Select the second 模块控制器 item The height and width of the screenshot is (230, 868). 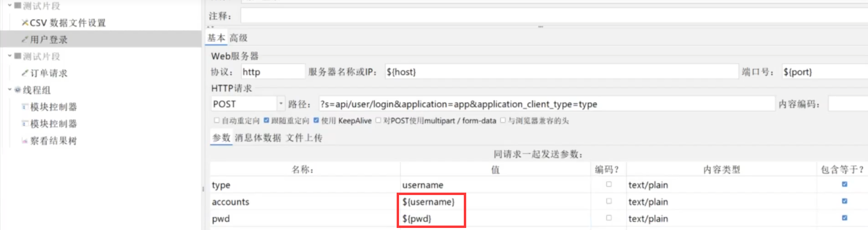point(53,124)
